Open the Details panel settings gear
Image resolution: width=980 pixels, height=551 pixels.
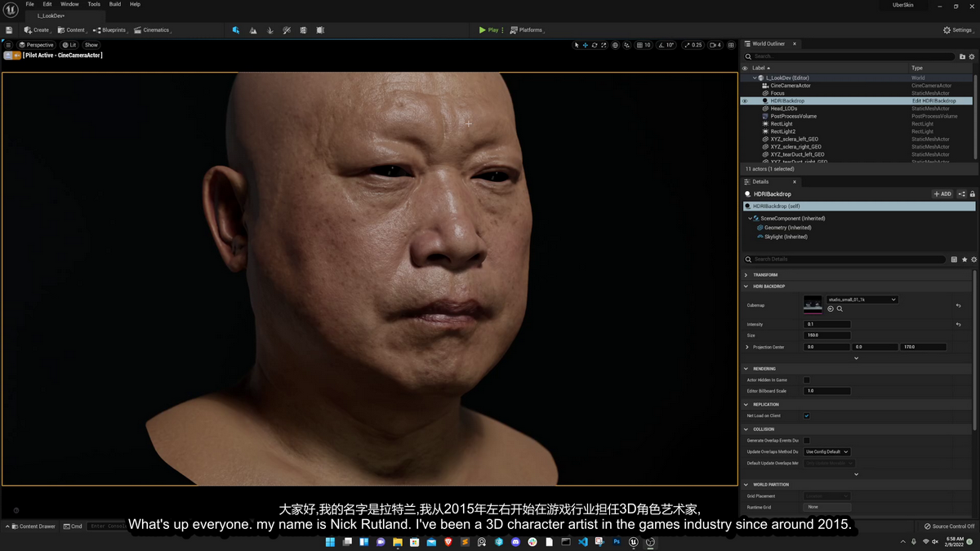click(x=973, y=260)
